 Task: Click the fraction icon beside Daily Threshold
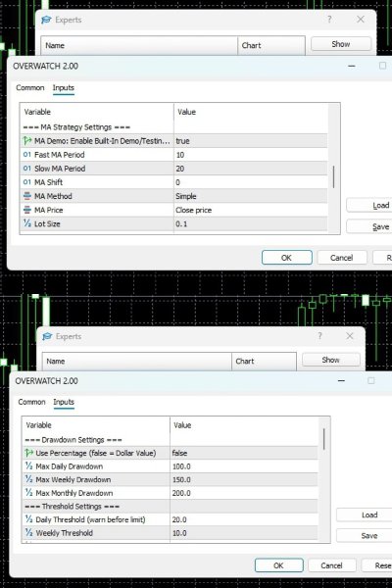tap(28, 519)
